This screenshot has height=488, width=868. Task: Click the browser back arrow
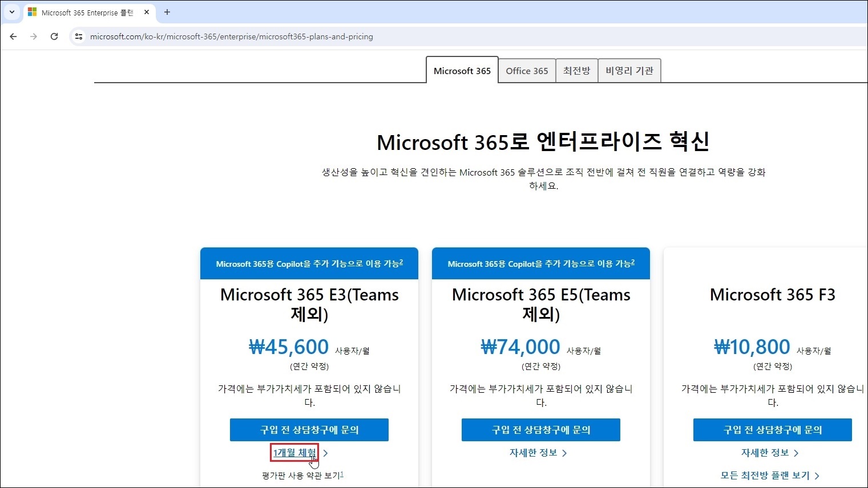coord(13,36)
